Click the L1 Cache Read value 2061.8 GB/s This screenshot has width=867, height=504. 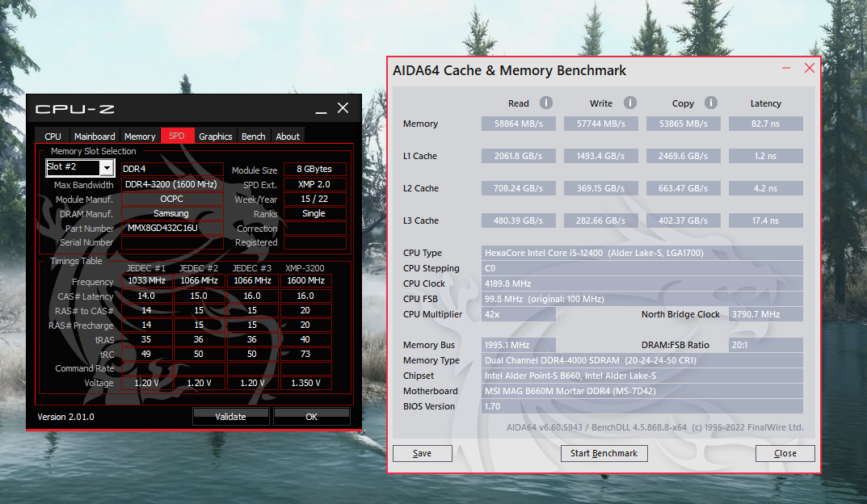tap(518, 156)
